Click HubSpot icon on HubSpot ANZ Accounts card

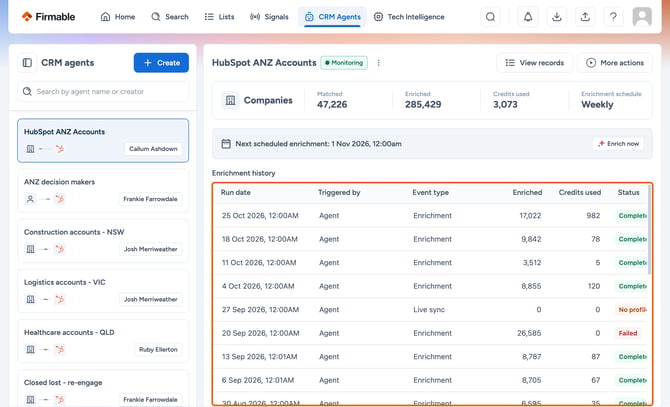(x=60, y=149)
